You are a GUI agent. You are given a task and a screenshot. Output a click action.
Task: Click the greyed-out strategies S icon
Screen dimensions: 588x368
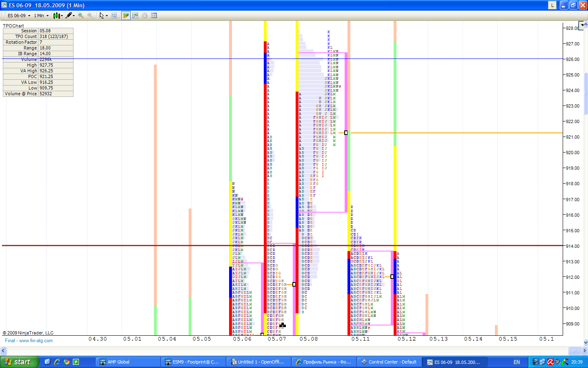(145, 16)
